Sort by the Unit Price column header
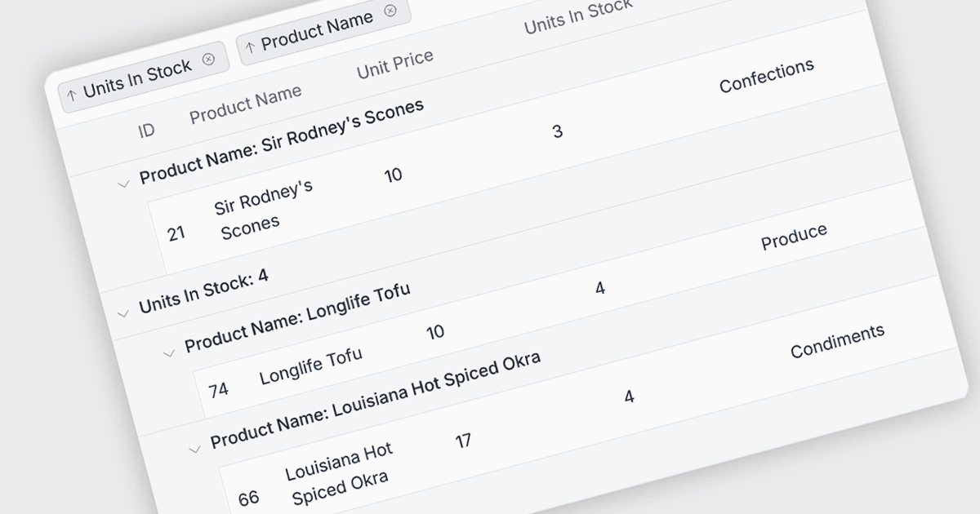Viewport: 980px width, 514px height. click(395, 64)
